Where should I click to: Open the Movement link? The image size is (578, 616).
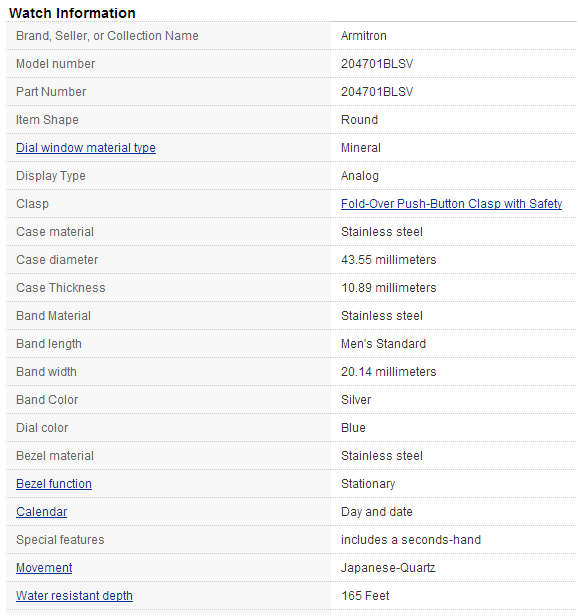44,568
